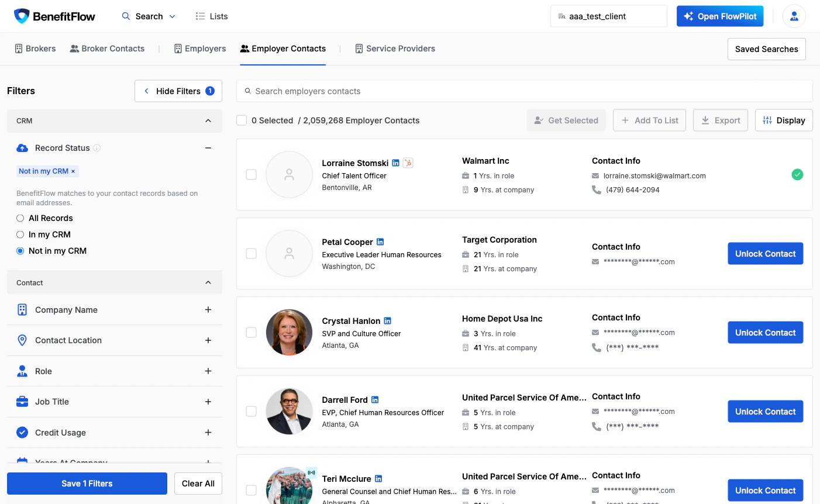Expand the Job Title filter

click(x=208, y=402)
